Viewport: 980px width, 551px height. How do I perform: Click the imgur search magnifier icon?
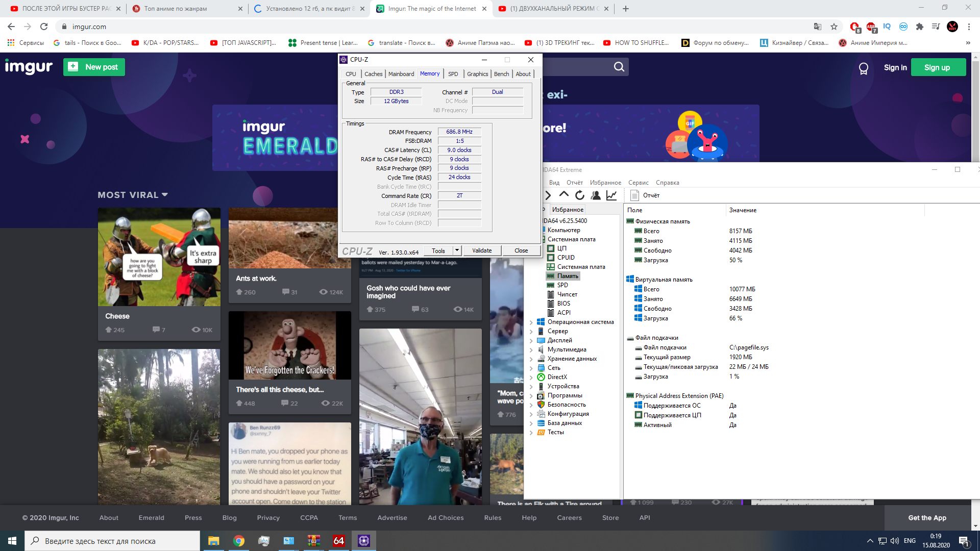pyautogui.click(x=619, y=67)
